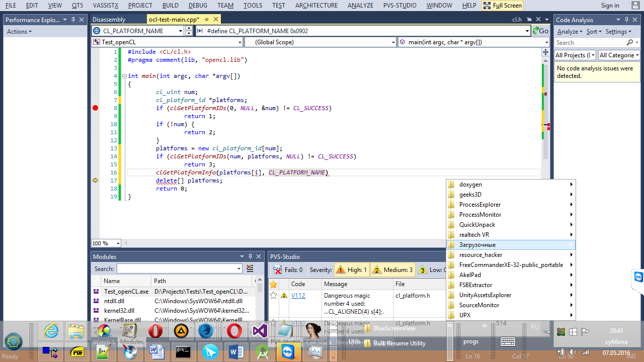Open the Analyze dropdown in Code Analysis
The height and width of the screenshot is (362, 644).
tap(570, 32)
